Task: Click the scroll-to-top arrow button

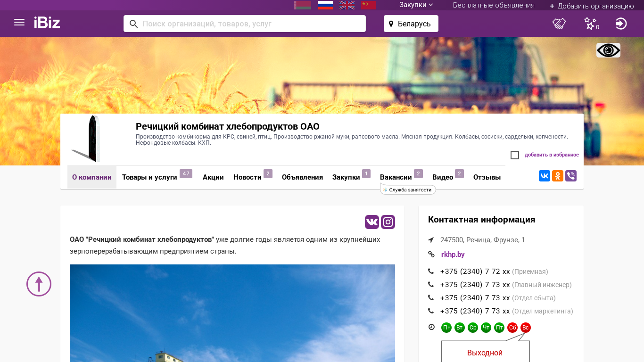Action: (39, 284)
